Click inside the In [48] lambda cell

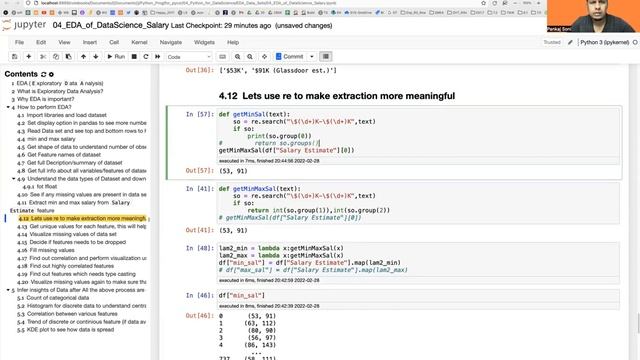[x=418, y=259]
